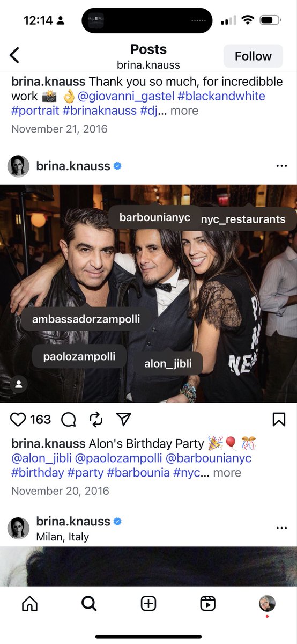Go to the Home tab
This screenshot has width=297, height=644.
click(30, 603)
